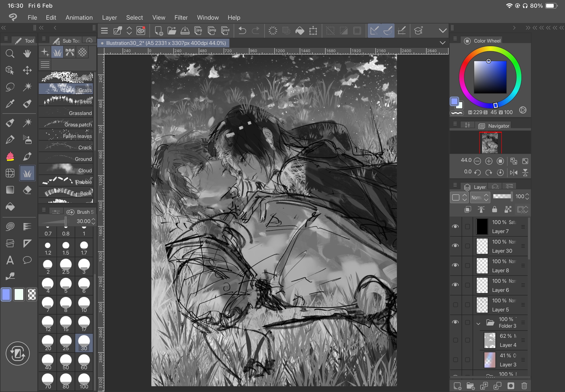Toggle visibility of Layer 30
The width and height of the screenshot is (565, 392).
coord(455,246)
